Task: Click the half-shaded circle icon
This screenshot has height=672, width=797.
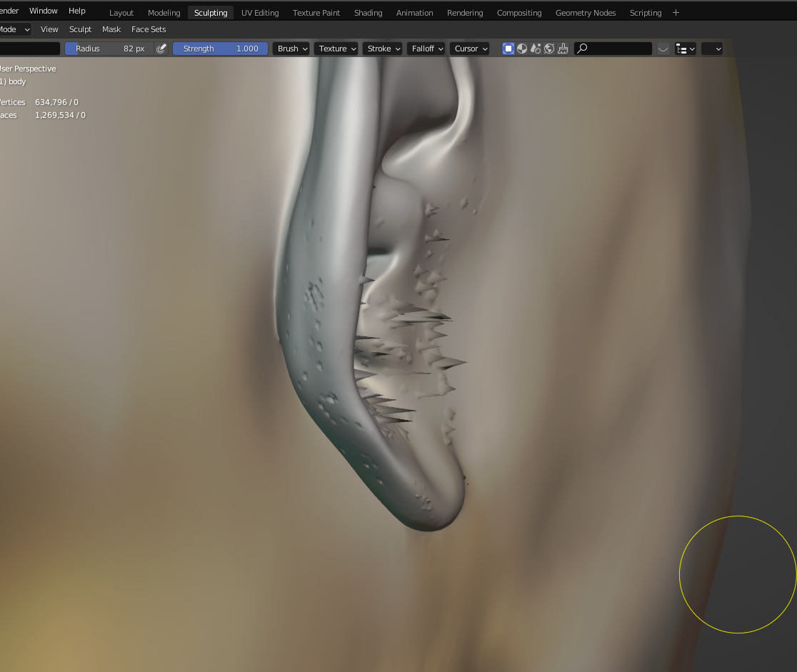Action: click(522, 49)
